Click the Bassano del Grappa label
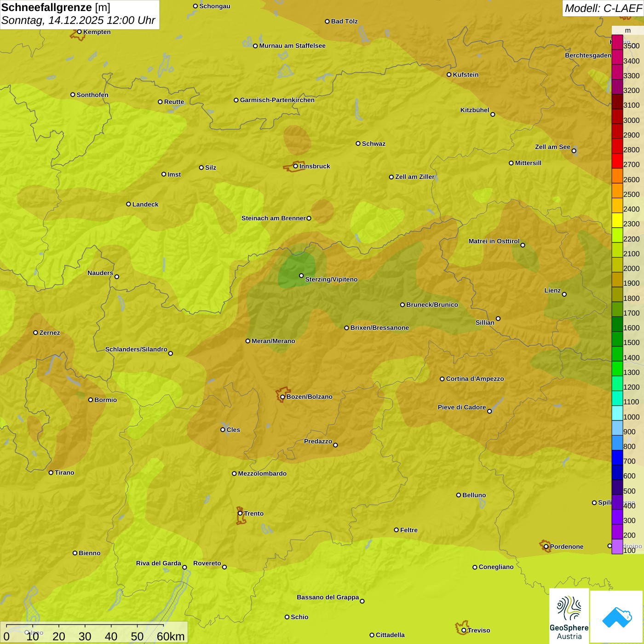The height and width of the screenshot is (644, 644). click(x=328, y=597)
